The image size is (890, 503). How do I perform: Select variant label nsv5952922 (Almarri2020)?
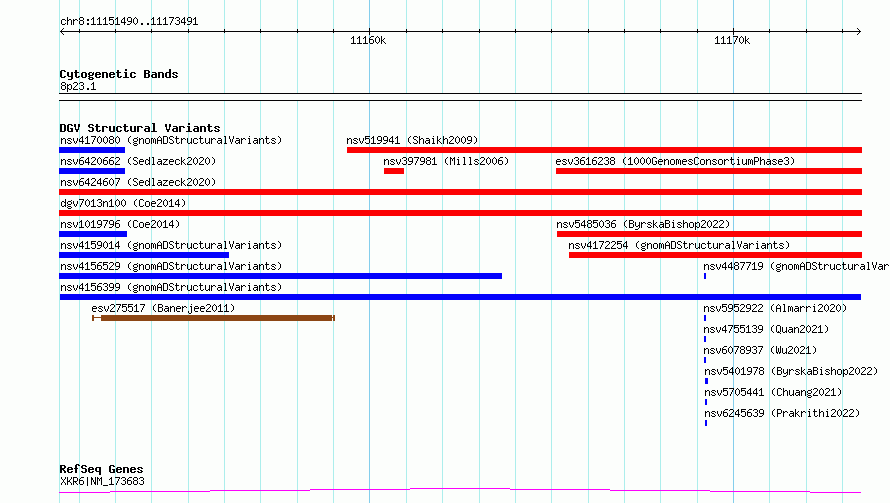775,308
